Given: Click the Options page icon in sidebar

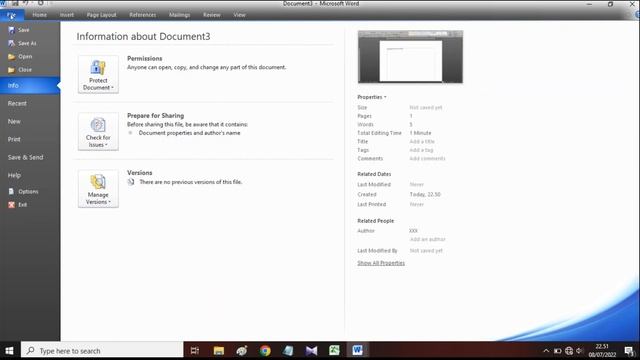Looking at the screenshot, I should coord(11,191).
